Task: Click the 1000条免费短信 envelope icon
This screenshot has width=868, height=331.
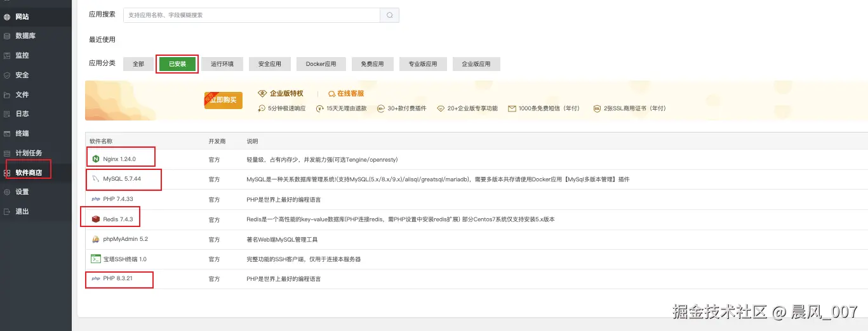Action: pos(512,108)
